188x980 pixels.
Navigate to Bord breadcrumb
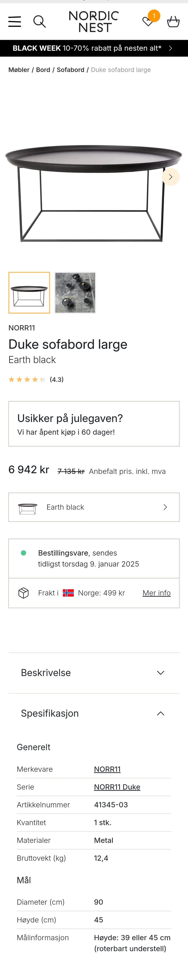coord(43,70)
